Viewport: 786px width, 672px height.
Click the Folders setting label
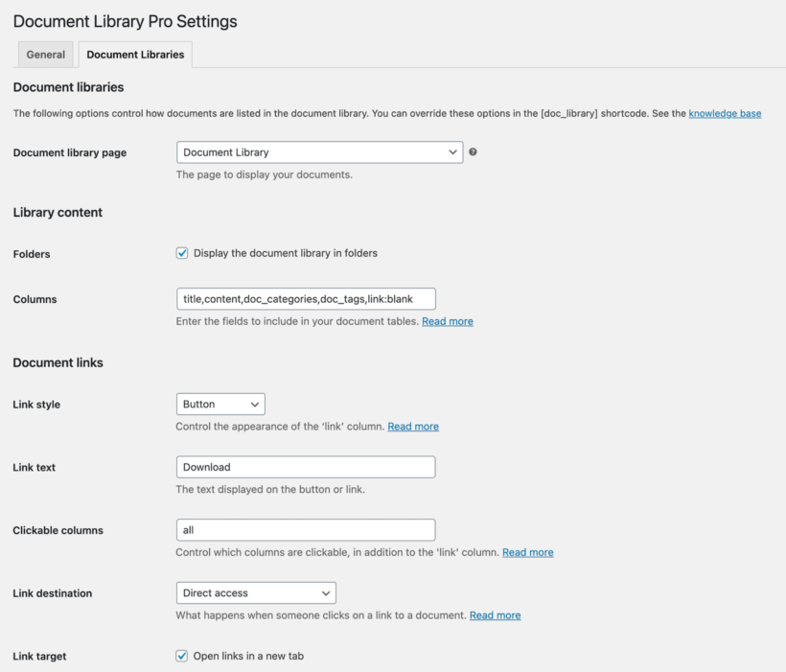coord(32,255)
